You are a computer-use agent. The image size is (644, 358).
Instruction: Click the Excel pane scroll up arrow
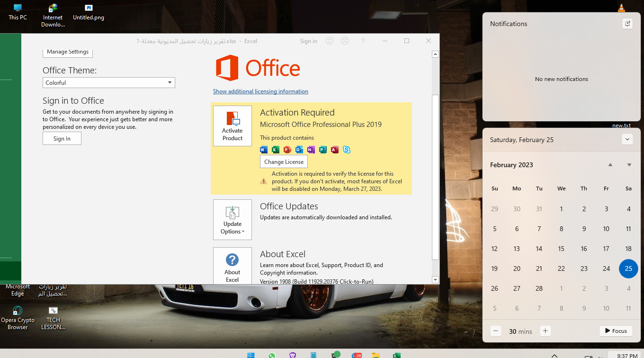point(436,54)
